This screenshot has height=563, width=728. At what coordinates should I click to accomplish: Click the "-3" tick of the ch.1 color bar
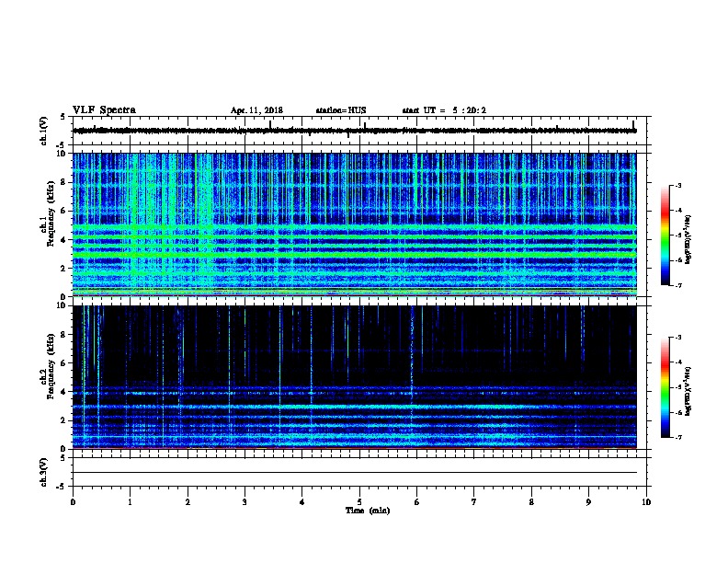pos(678,185)
